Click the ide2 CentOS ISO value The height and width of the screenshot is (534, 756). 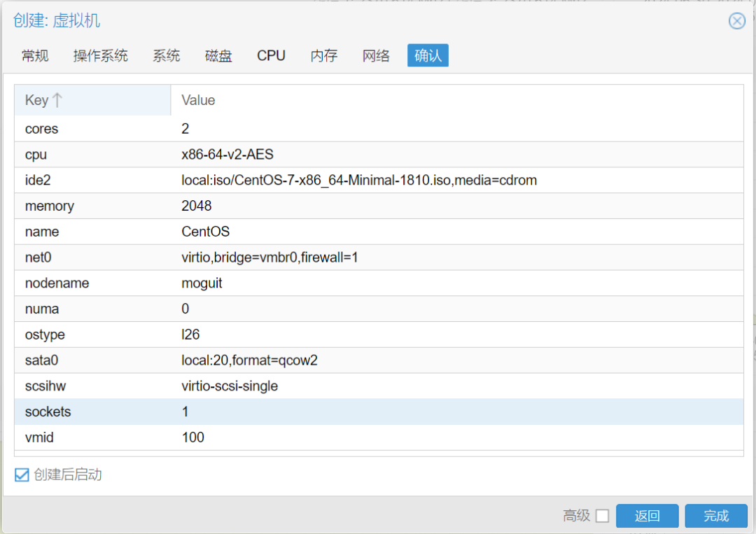tap(358, 181)
